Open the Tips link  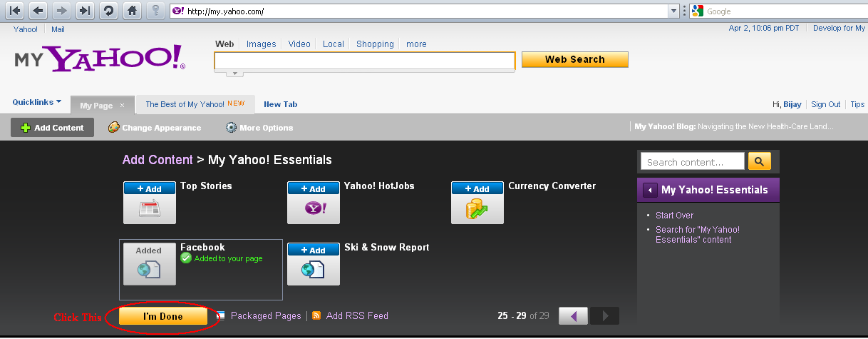coord(857,104)
